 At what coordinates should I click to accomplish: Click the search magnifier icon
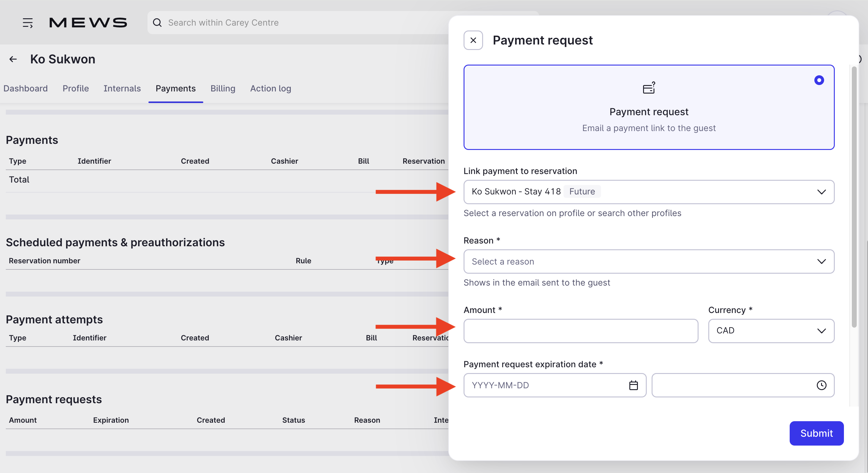157,23
